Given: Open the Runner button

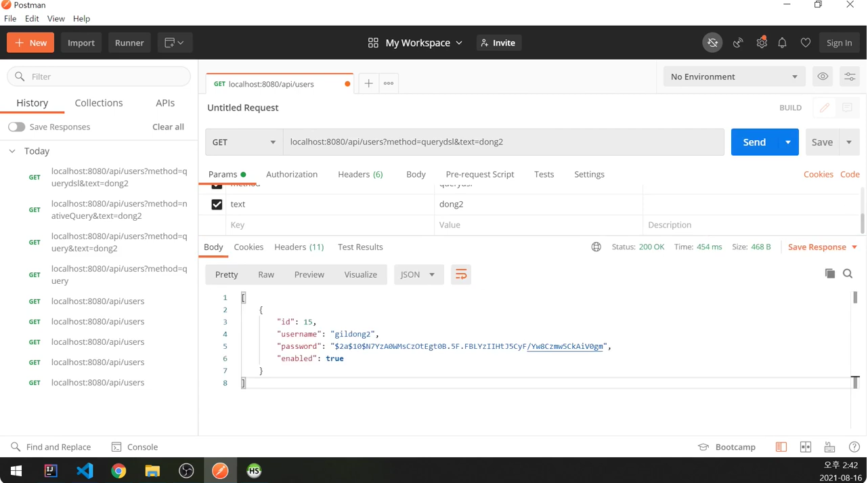Looking at the screenshot, I should tap(129, 43).
